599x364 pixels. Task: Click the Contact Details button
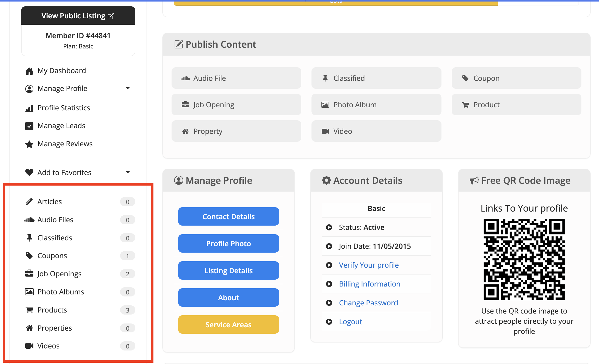tap(228, 216)
